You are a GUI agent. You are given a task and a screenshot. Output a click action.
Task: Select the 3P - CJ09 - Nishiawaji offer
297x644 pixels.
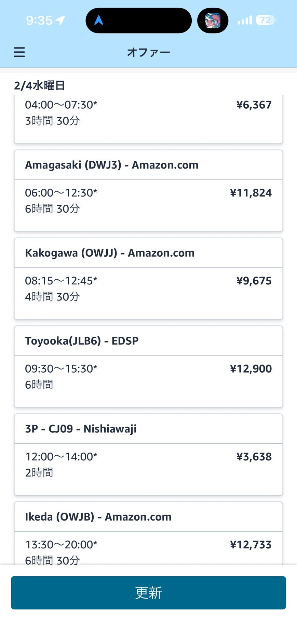(81, 429)
